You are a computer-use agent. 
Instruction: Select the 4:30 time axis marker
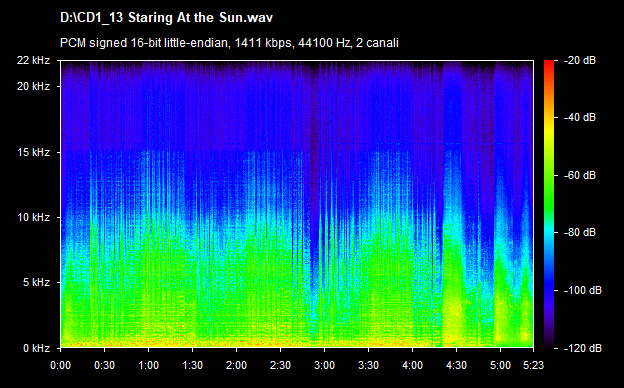coord(456,365)
